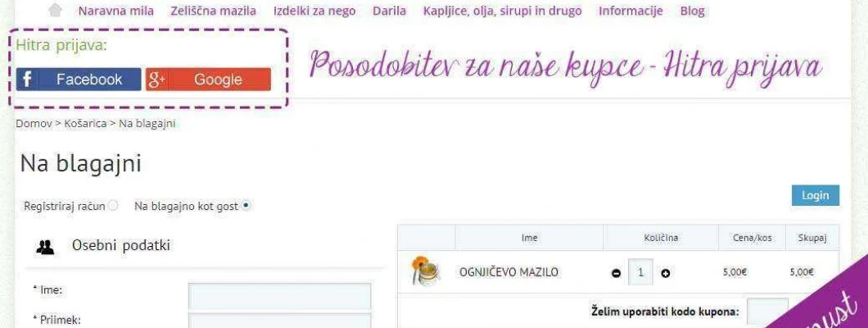
Task: Click the Ognjičevo mazilo product thumbnail
Action: [425, 271]
